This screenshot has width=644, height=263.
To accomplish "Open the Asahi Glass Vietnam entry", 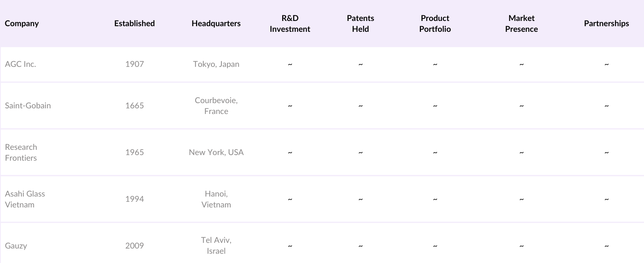I will coord(25,199).
